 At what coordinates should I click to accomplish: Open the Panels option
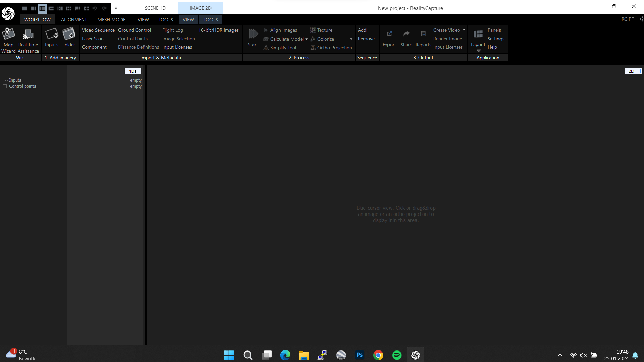[494, 30]
